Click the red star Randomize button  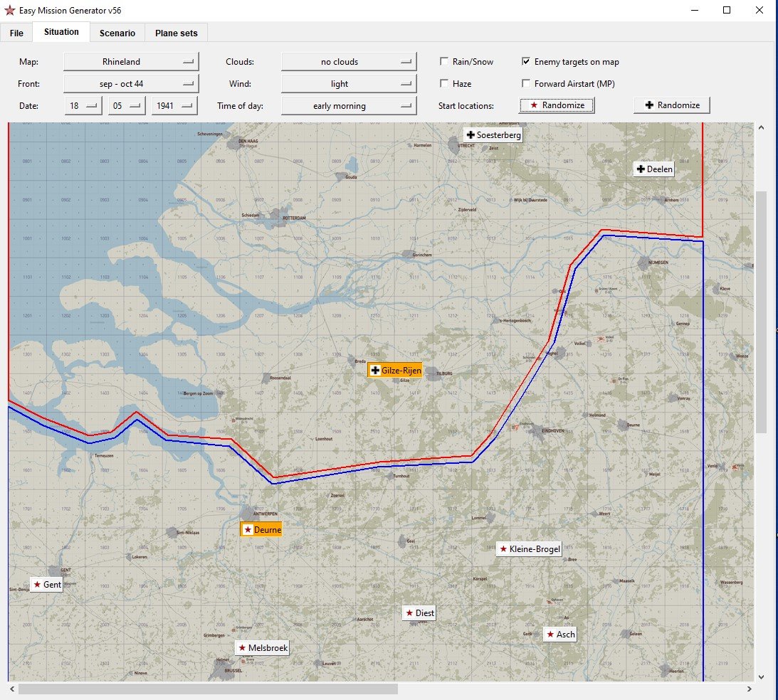click(557, 105)
